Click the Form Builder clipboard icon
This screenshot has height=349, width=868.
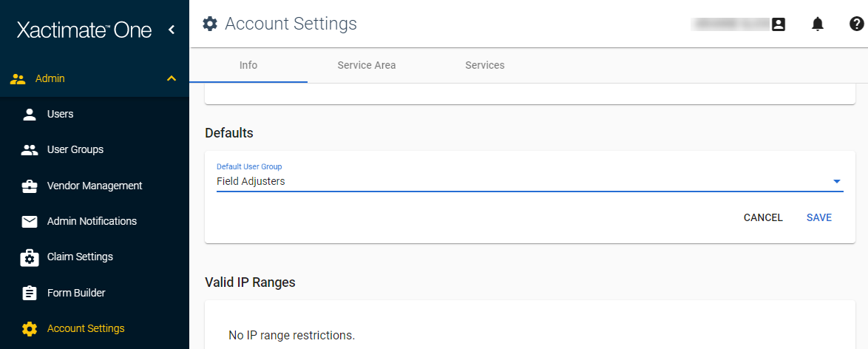tap(30, 293)
